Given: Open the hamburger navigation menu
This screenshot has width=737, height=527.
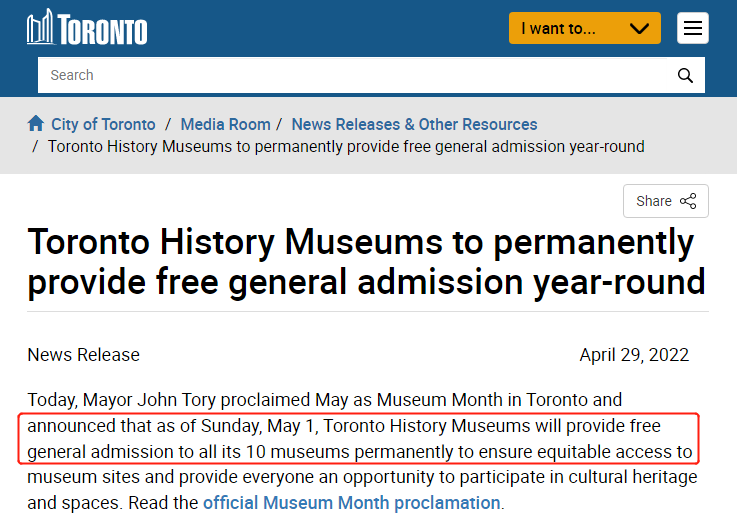Looking at the screenshot, I should tap(692, 28).
